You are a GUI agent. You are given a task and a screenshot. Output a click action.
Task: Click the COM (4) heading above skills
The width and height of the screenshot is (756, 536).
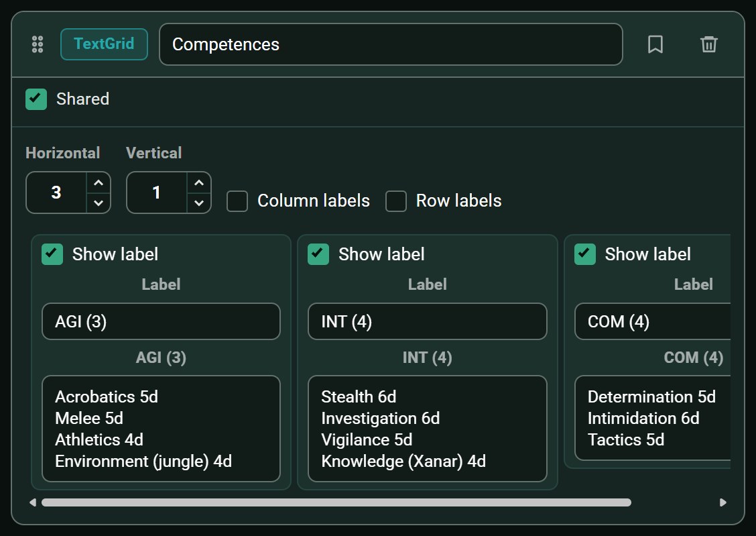click(693, 358)
